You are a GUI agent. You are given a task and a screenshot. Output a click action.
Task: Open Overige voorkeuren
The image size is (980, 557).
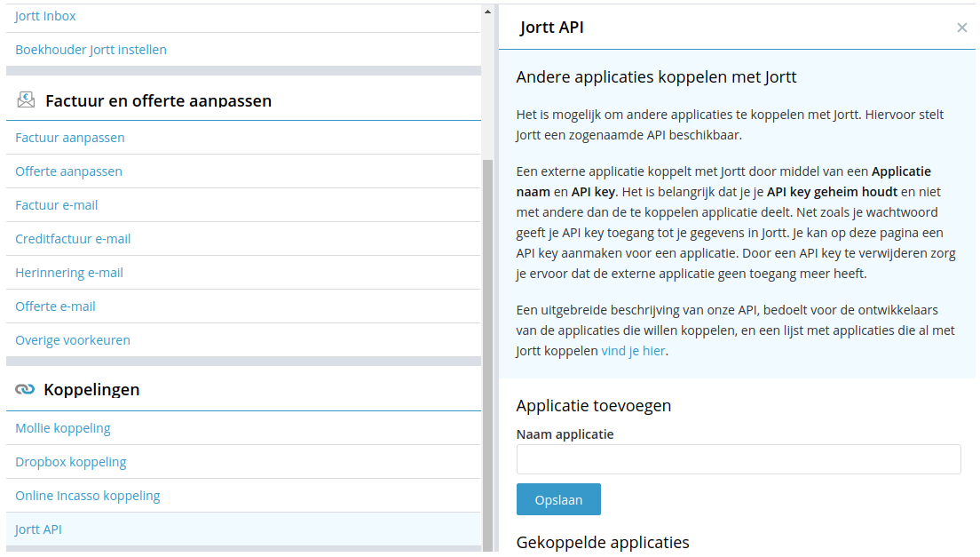(x=73, y=340)
